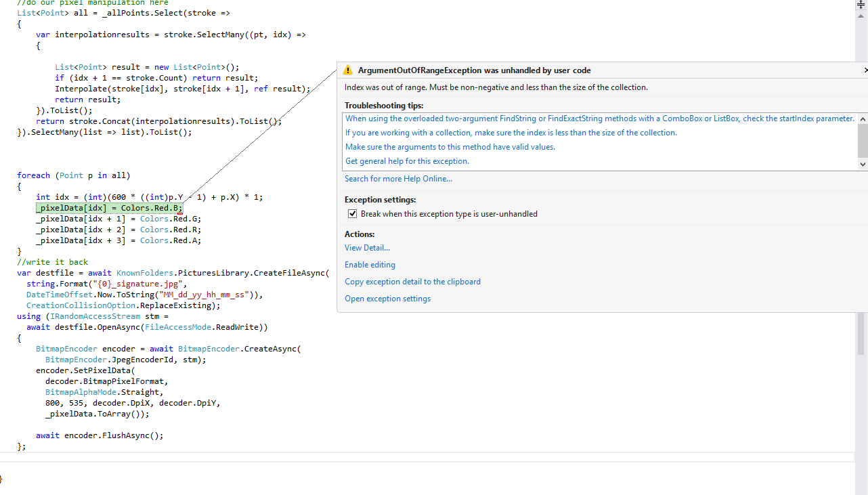Viewport: 868px width, 495px height.
Task: Click code line '_pixelData[idx + 2] = Colors.Red.R;'
Action: [118, 230]
